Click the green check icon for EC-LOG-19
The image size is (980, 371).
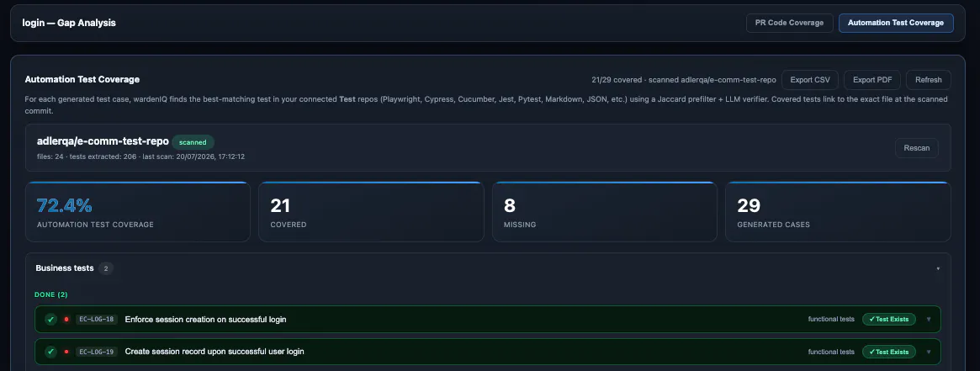coord(50,352)
